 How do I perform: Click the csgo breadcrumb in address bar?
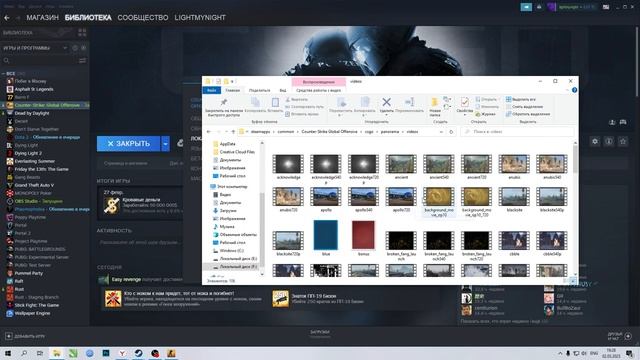click(369, 132)
